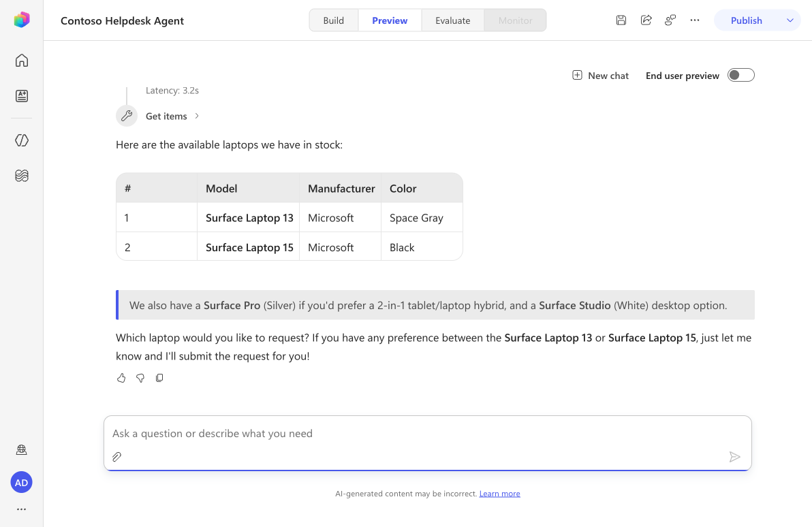The image size is (812, 527).
Task: Click the send message arrow icon
Action: click(734, 457)
